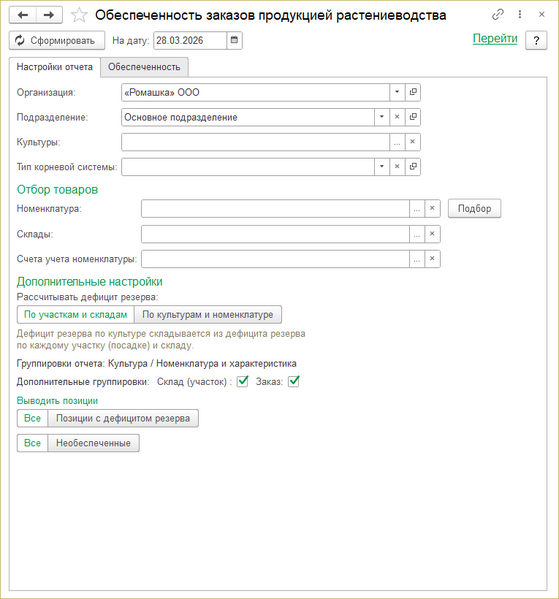This screenshot has height=599, width=559.
Task: Show only Позиции с дефицитом резерва
Action: (x=123, y=418)
